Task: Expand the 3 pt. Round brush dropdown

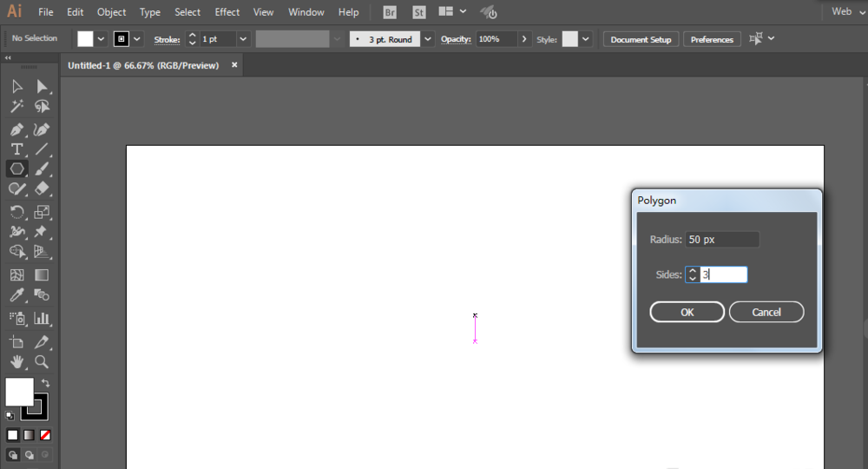Action: (427, 39)
